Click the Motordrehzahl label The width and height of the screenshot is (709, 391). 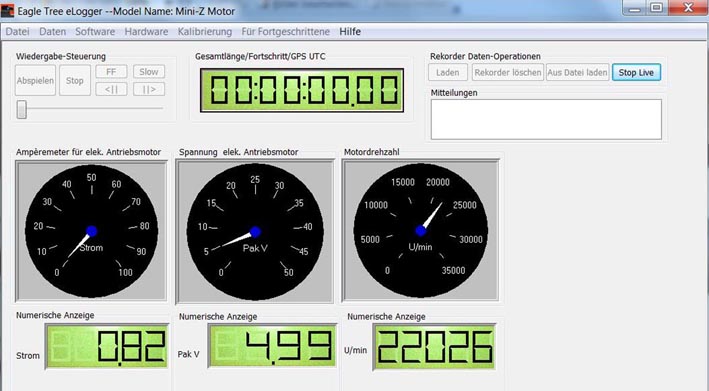(x=371, y=152)
